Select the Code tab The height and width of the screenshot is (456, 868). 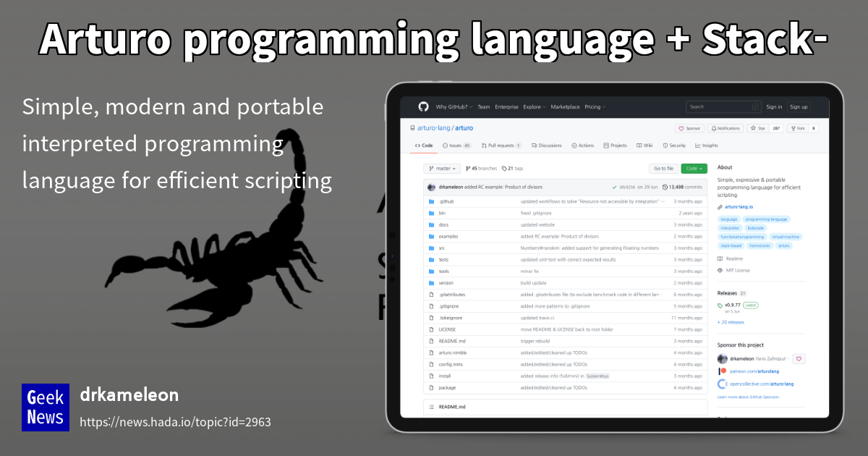pos(424,145)
